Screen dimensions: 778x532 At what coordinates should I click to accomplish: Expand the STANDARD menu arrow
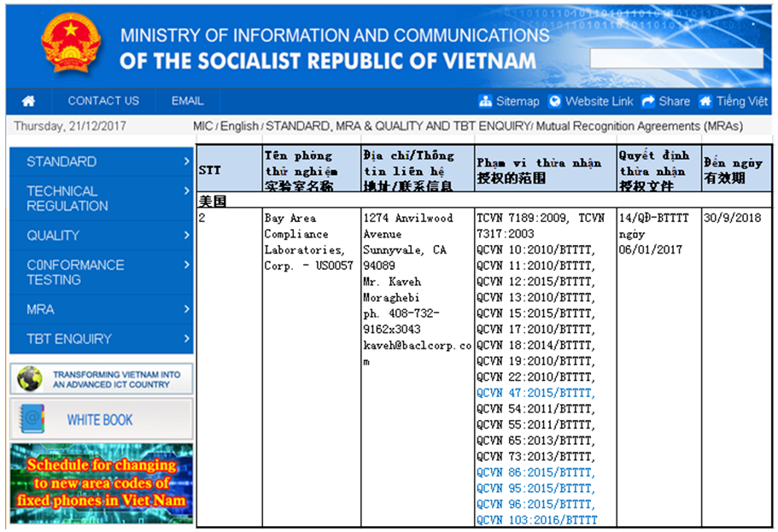tap(186, 161)
